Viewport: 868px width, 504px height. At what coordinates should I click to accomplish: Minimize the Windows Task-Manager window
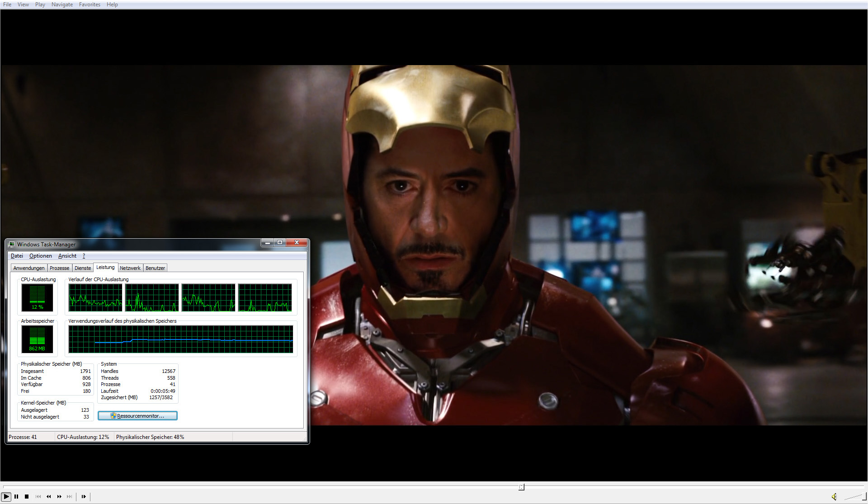pos(267,243)
